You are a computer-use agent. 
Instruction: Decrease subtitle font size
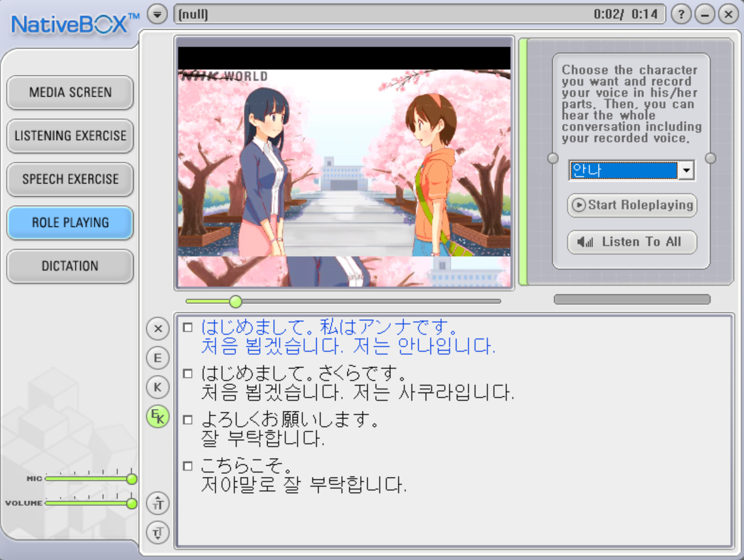point(158,532)
